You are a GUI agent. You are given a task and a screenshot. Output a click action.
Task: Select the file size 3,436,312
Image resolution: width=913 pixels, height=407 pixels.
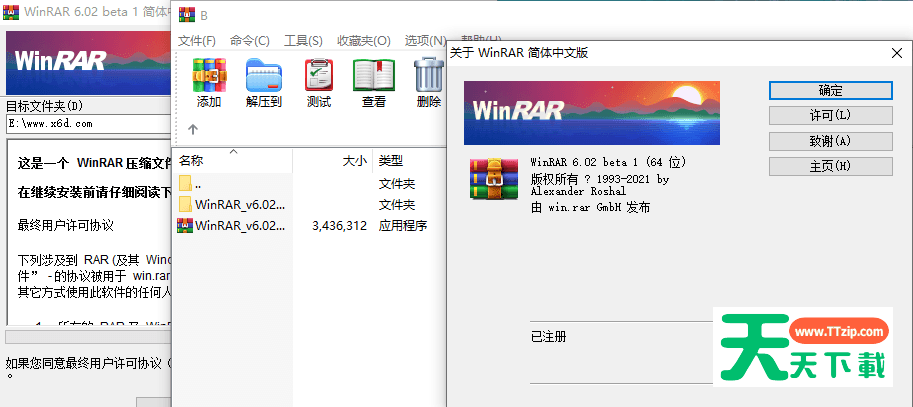[339, 226]
